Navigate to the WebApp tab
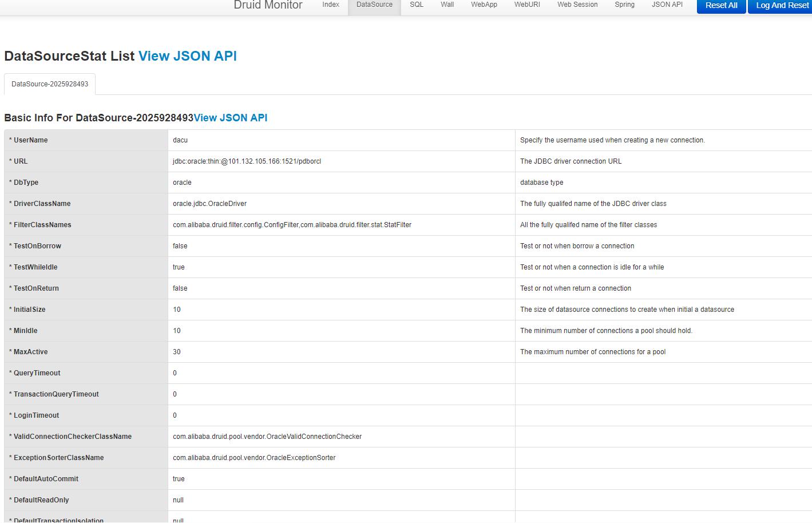812x523 pixels. (x=484, y=5)
